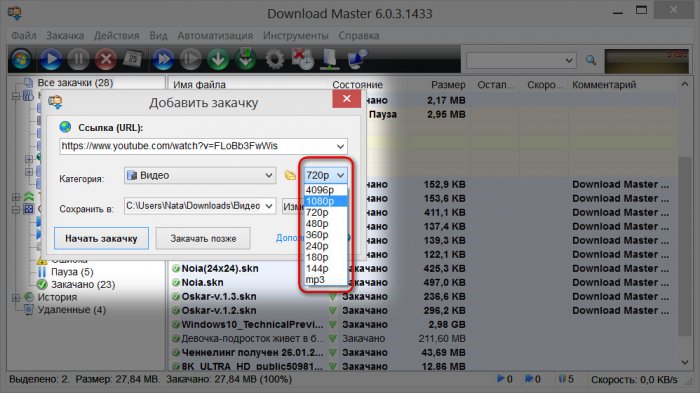Click the green Add download arrow icon
The image size is (700, 393).
pos(218,59)
